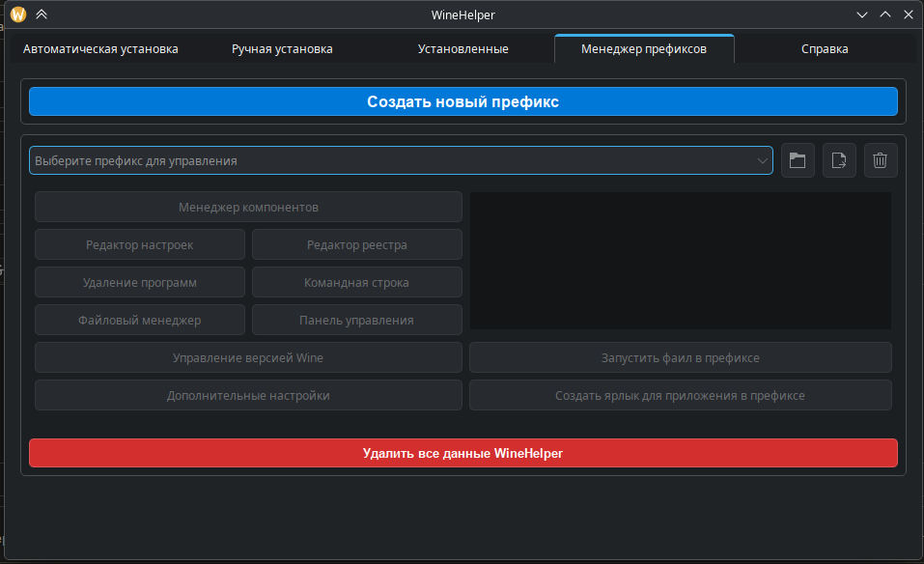Click Создать новый префикс button

pyautogui.click(x=462, y=101)
